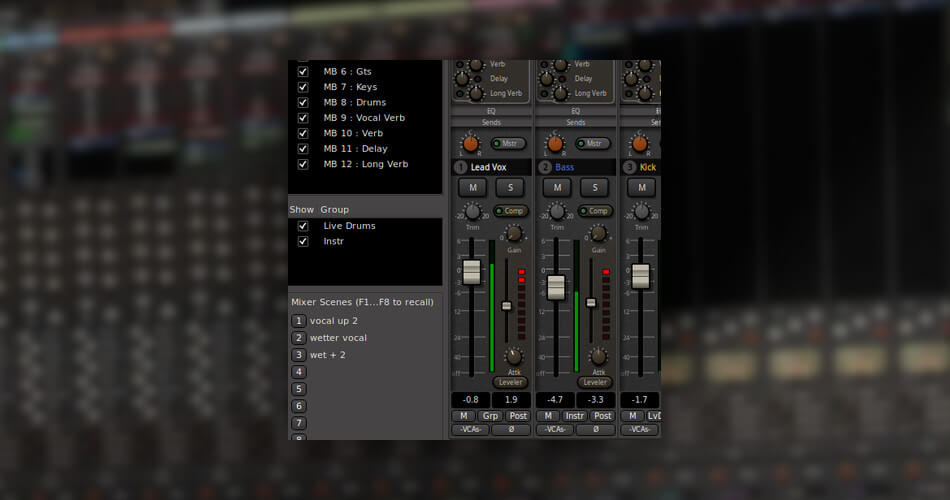The width and height of the screenshot is (950, 500).
Task: Click the Lead Vox compressor threshold slider
Action: click(507, 306)
